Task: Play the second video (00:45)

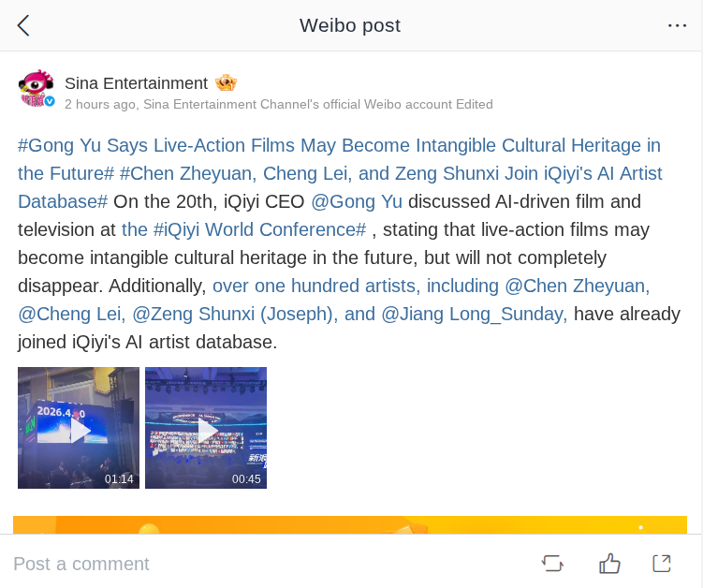Action: (206, 428)
